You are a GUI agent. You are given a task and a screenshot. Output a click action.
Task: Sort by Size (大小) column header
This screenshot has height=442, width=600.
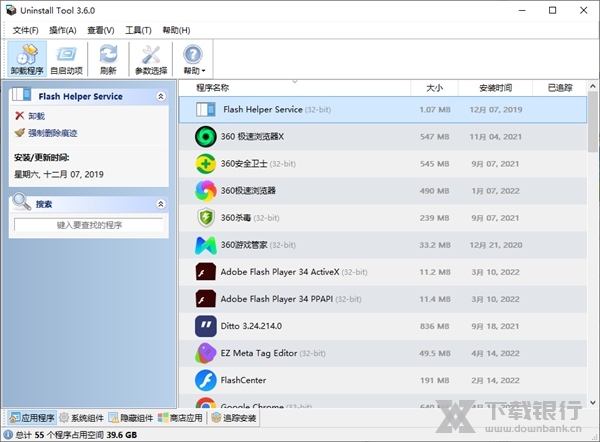(434, 88)
